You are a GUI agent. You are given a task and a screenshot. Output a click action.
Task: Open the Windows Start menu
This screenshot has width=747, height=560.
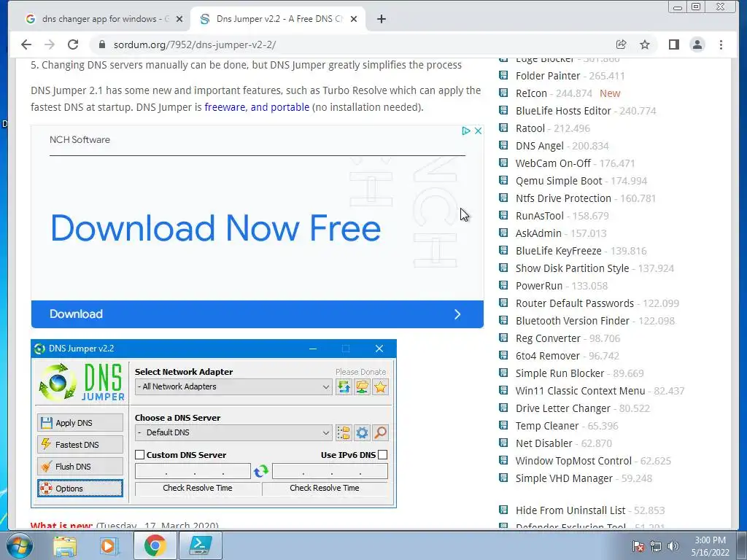20,545
